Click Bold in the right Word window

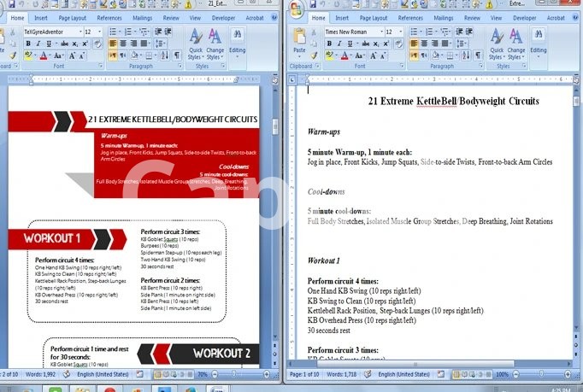pyautogui.click(x=328, y=44)
